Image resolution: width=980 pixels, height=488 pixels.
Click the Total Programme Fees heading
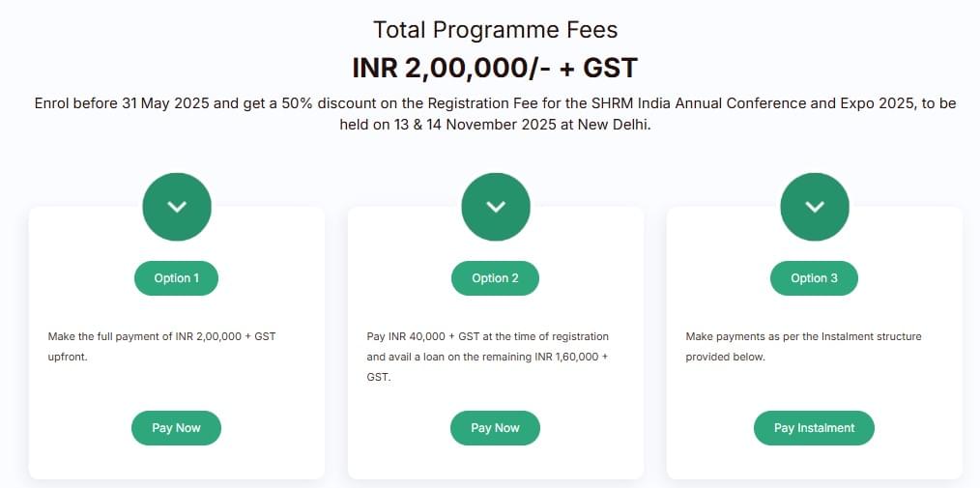click(495, 30)
